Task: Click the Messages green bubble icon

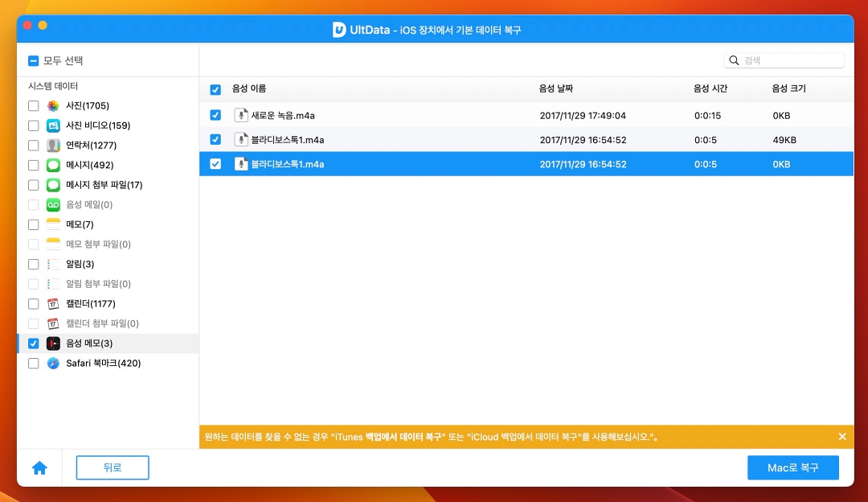Action: [x=53, y=165]
